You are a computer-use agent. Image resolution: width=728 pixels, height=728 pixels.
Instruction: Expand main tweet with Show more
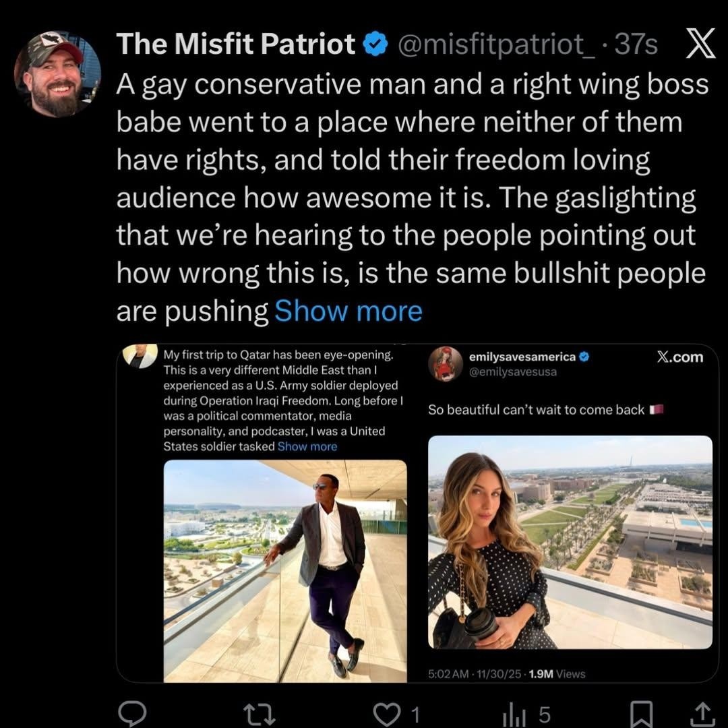(x=348, y=311)
